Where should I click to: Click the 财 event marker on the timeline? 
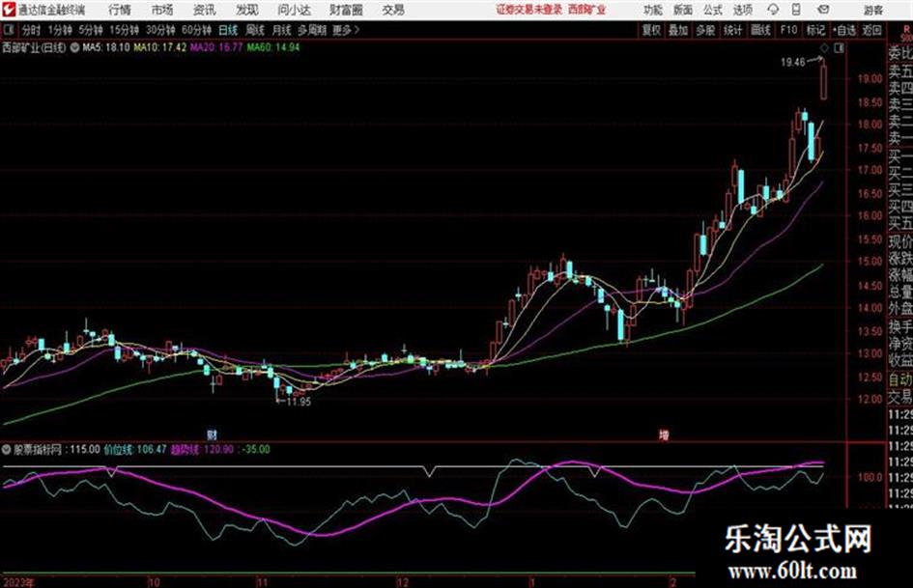[212, 434]
